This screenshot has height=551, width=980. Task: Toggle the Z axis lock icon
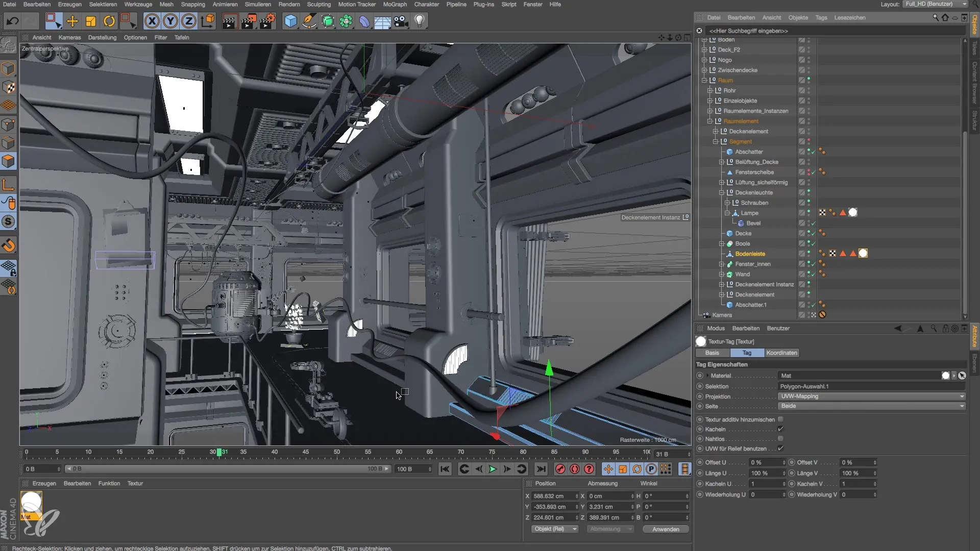(188, 21)
